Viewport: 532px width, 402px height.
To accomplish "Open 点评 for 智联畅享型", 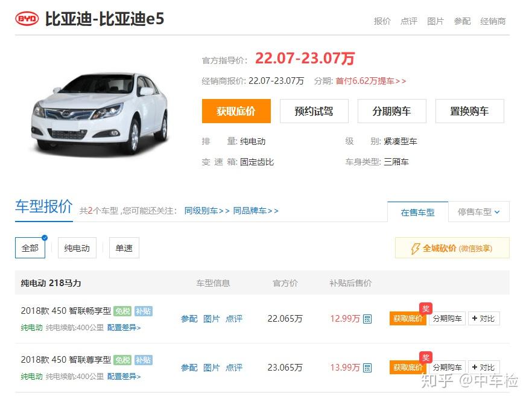I will tap(234, 319).
